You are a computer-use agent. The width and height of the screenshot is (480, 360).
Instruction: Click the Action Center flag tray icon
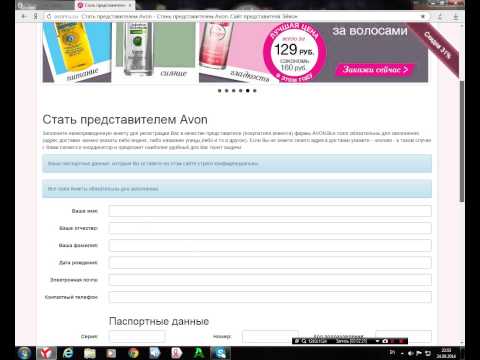point(419,353)
